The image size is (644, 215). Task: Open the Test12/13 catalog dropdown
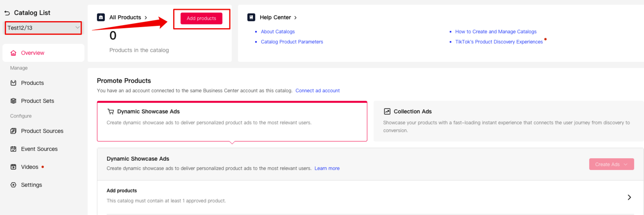click(43, 28)
